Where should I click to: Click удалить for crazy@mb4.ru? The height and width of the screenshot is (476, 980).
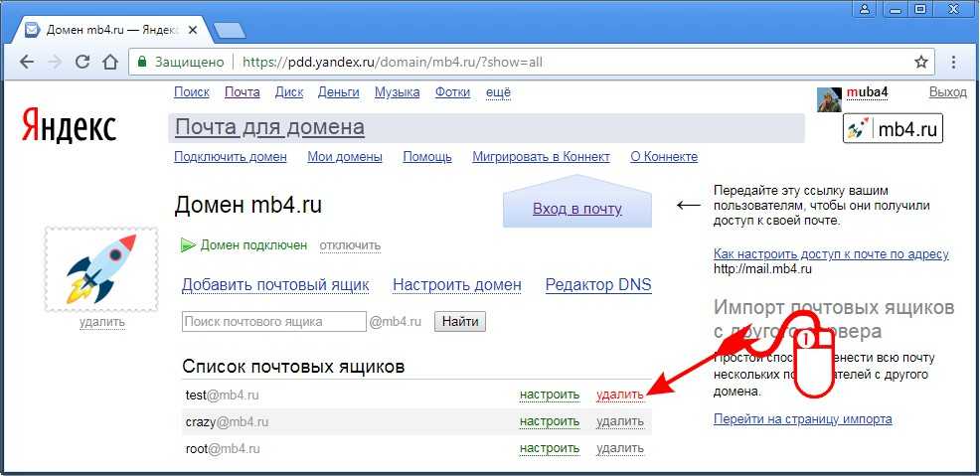coord(620,421)
